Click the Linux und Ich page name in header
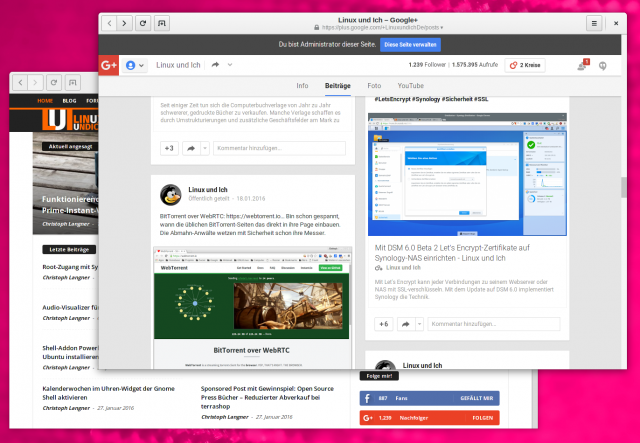Image resolution: width=640 pixels, height=443 pixels. point(178,65)
